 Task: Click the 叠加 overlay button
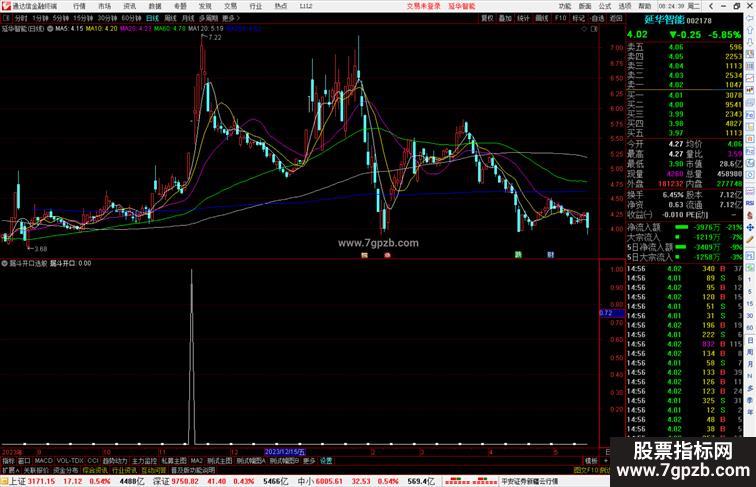point(505,18)
